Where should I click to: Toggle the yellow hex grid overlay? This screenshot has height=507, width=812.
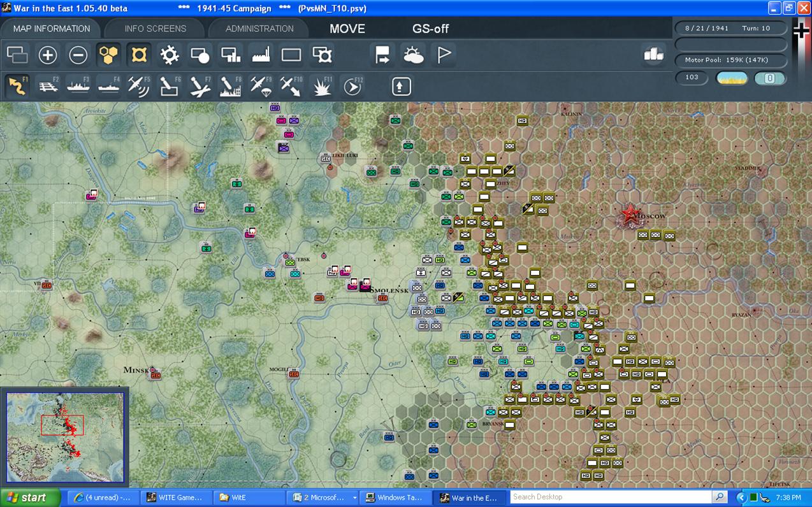click(109, 55)
